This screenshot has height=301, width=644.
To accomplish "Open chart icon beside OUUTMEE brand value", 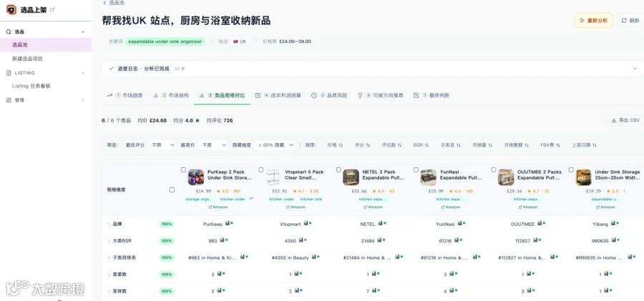I will click(540, 223).
